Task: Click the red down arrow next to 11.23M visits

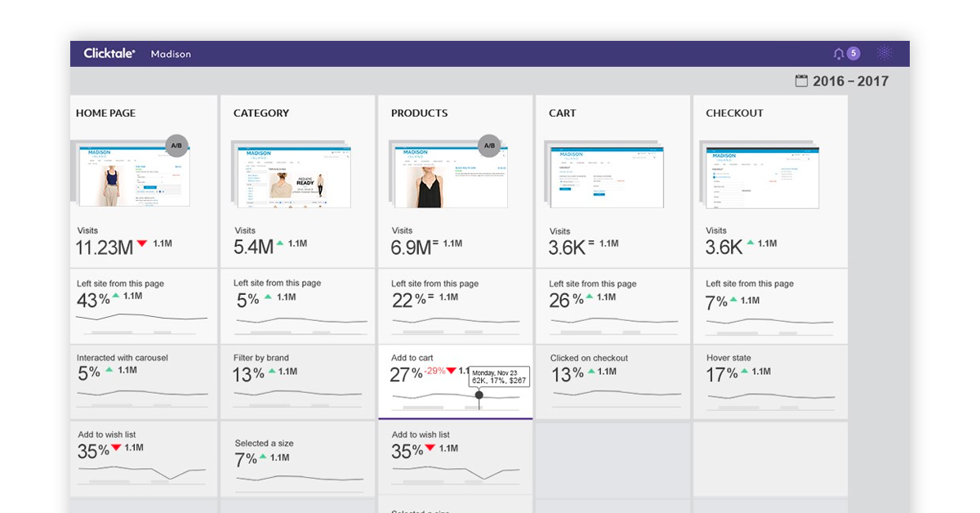Action: [x=142, y=243]
